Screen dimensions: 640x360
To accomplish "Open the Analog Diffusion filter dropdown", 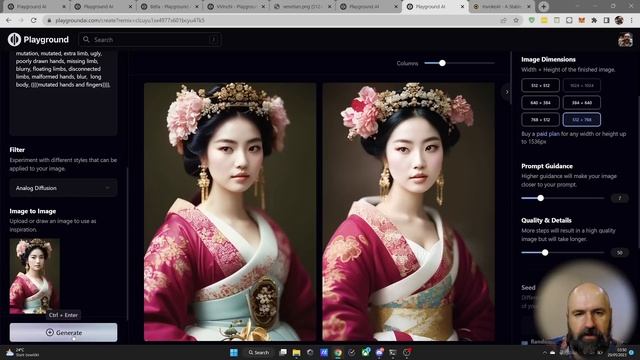I will tap(63, 188).
